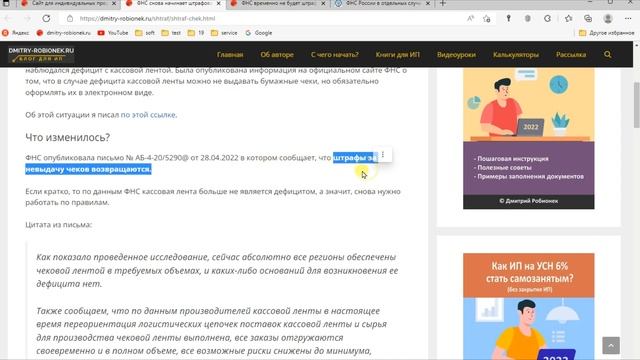
Task: Switch to tab 'ФНС России в отдельных случаях'
Action: point(383,3)
